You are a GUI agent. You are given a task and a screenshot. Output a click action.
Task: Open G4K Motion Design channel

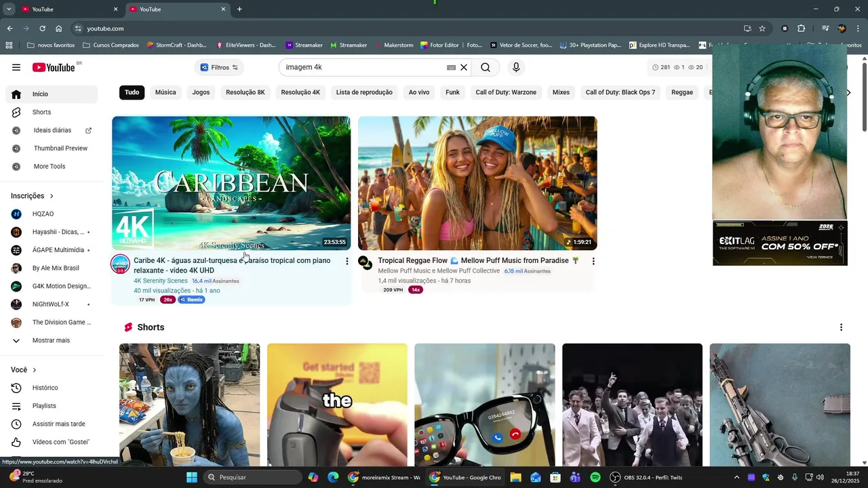pos(52,286)
